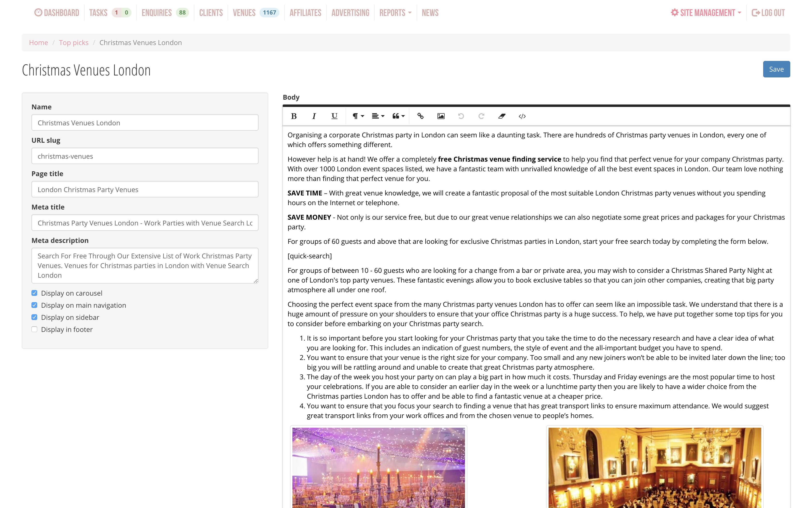Screen dimensions: 812x508
Task: Expand the Reports menu
Action: pyautogui.click(x=395, y=13)
